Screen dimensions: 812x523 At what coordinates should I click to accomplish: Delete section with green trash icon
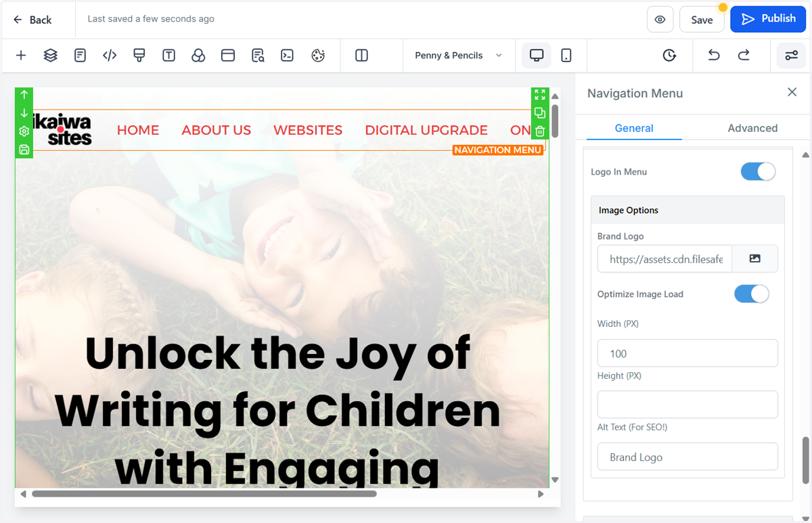(x=540, y=131)
